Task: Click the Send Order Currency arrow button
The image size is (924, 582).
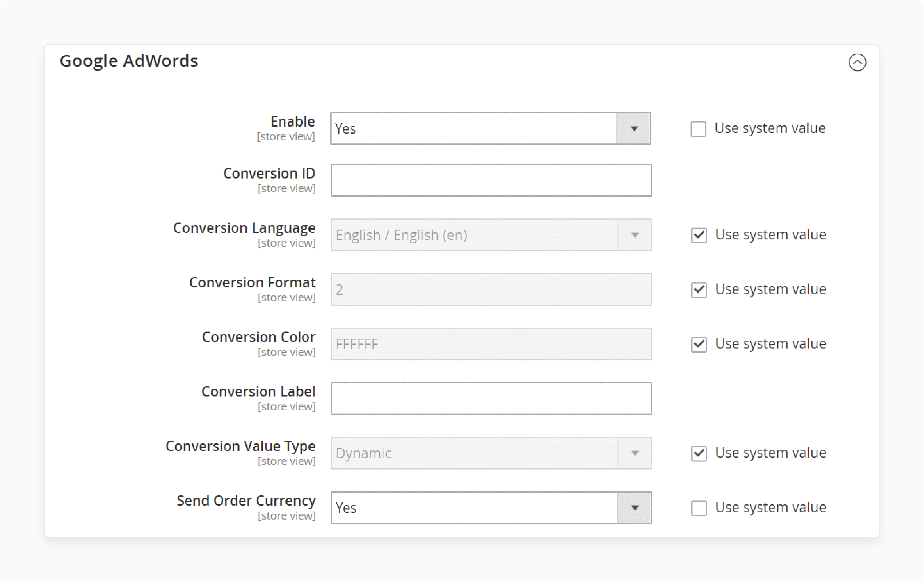Action: (x=634, y=507)
